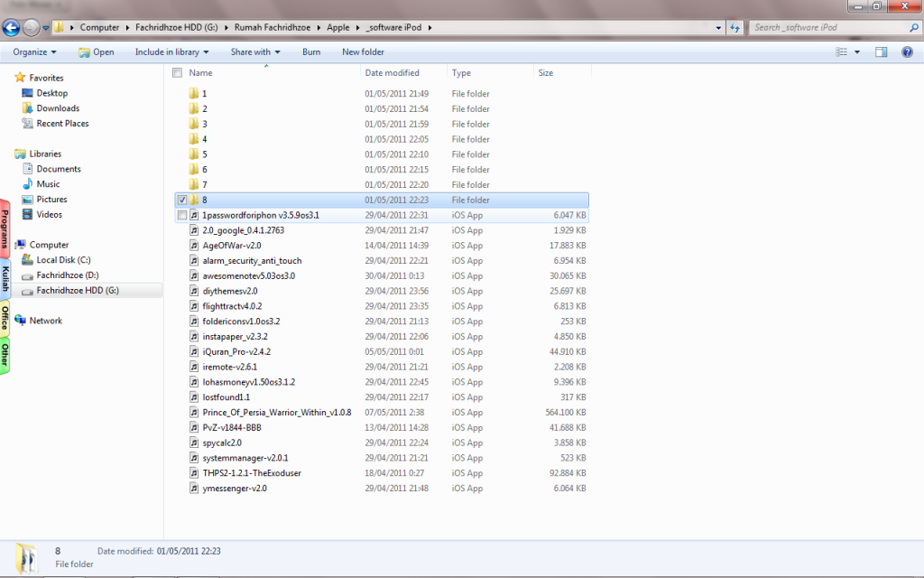
Task: Click the Documents library icon
Action: coord(27,169)
